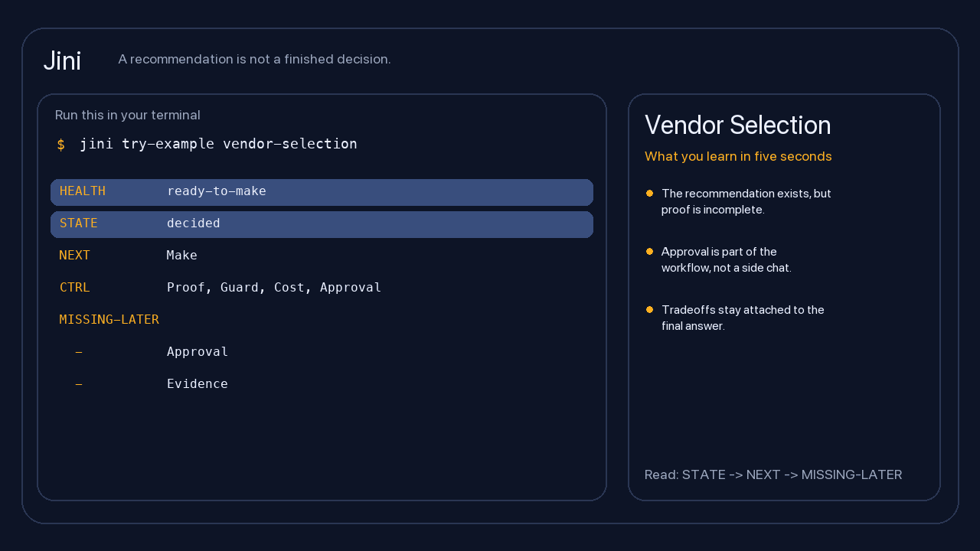Click the Jini logo text
Image resolution: width=980 pixels, height=551 pixels.
(62, 60)
